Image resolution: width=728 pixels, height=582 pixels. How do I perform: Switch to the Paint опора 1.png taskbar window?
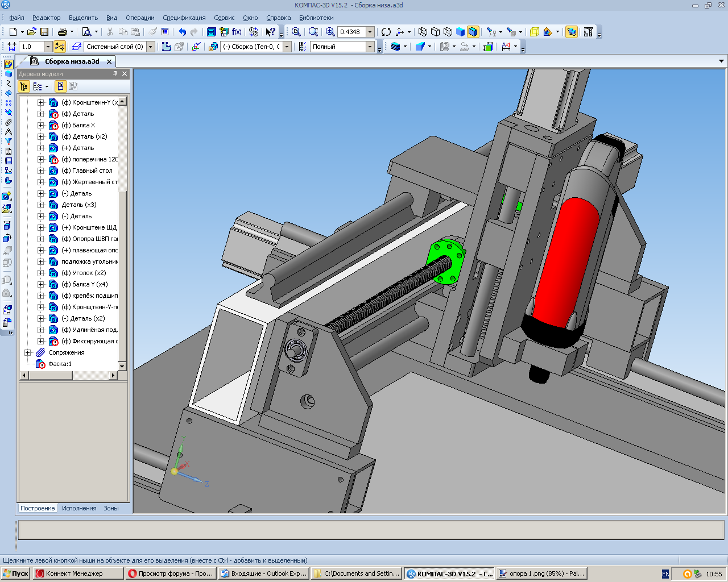[x=541, y=573]
